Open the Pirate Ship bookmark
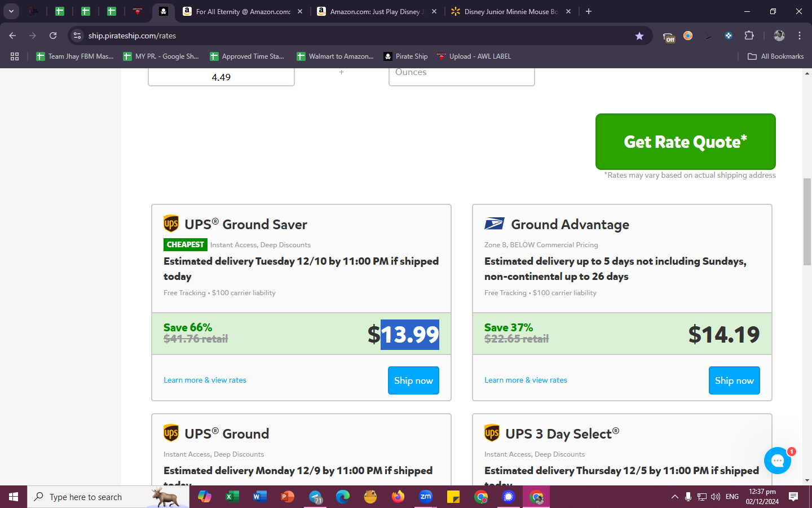Viewport: 812px width, 508px height. coord(406,56)
